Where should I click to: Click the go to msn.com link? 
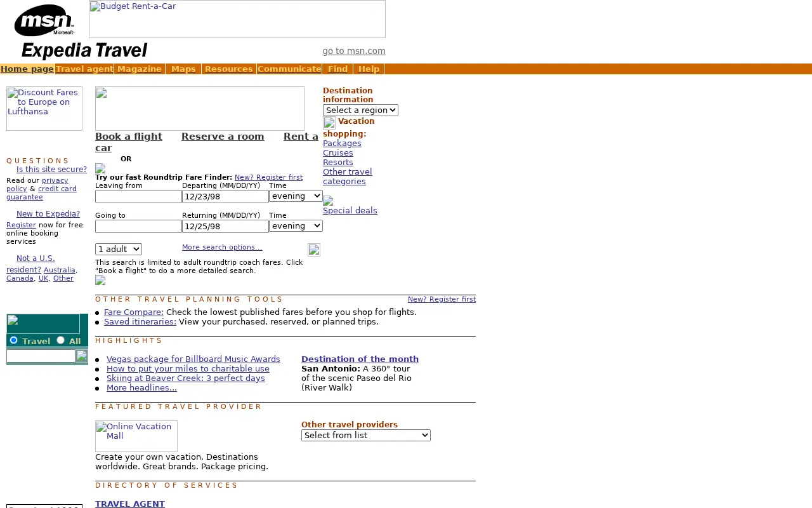(354, 51)
